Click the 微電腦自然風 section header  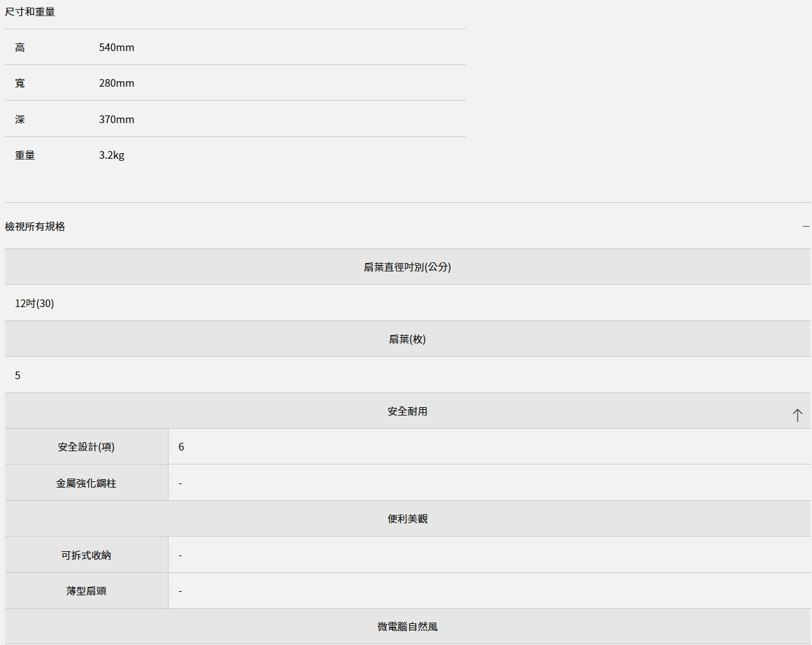[407, 627]
